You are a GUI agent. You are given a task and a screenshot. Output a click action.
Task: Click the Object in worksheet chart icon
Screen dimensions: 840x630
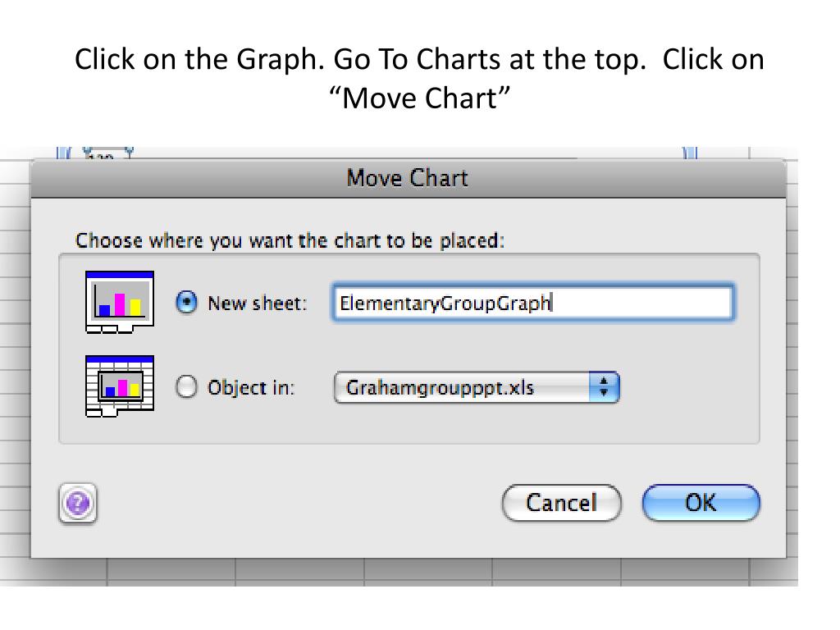pyautogui.click(x=120, y=386)
